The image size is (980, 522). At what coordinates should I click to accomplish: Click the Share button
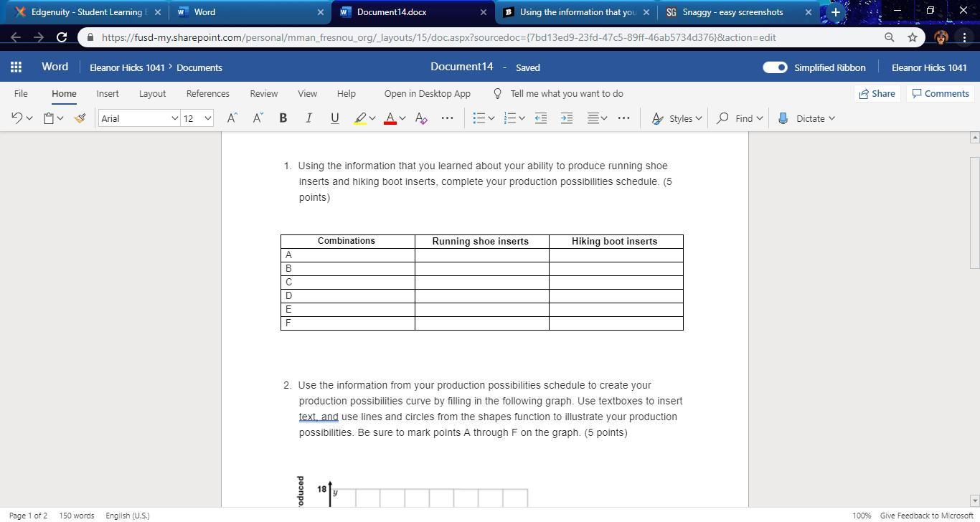[877, 93]
